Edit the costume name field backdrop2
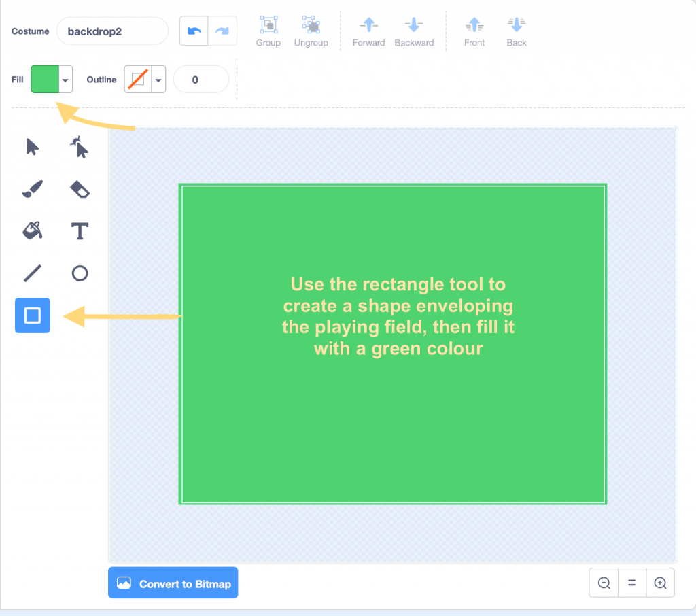 point(112,31)
